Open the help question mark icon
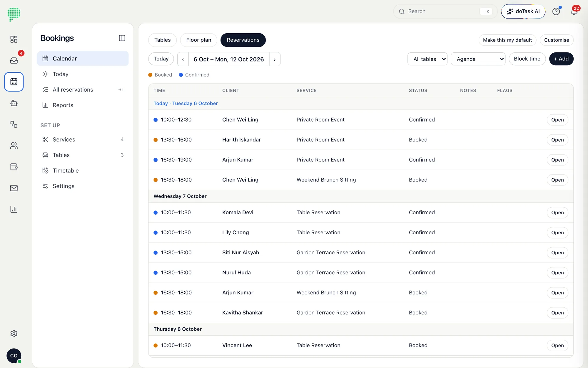 coord(556,11)
